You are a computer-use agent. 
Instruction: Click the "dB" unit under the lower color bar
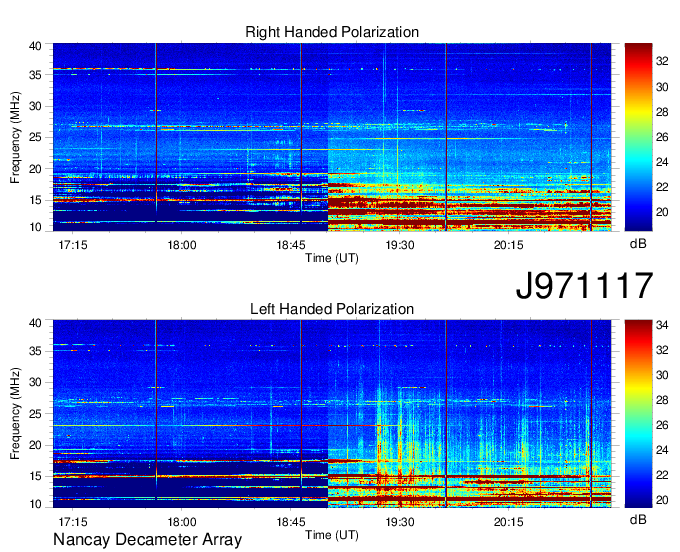tap(638, 519)
